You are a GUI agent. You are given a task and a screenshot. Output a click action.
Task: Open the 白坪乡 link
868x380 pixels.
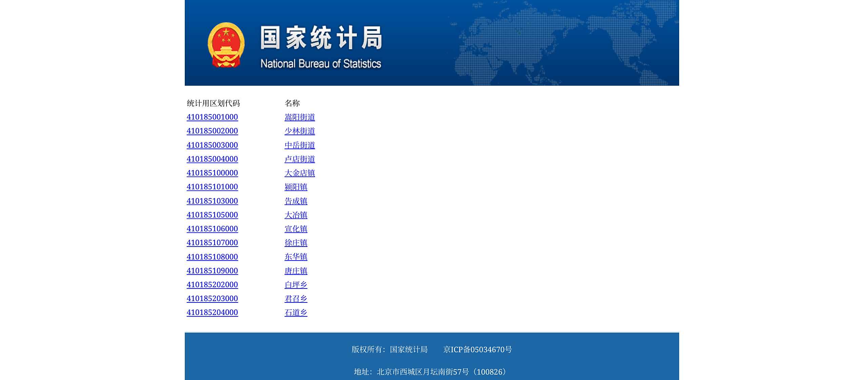pos(296,285)
